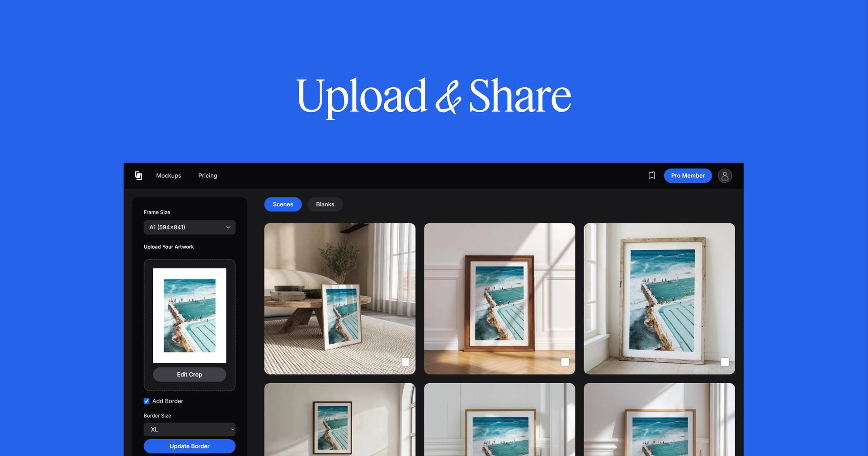The height and width of the screenshot is (456, 868).
Task: Click the Pro Member button
Action: pos(687,176)
